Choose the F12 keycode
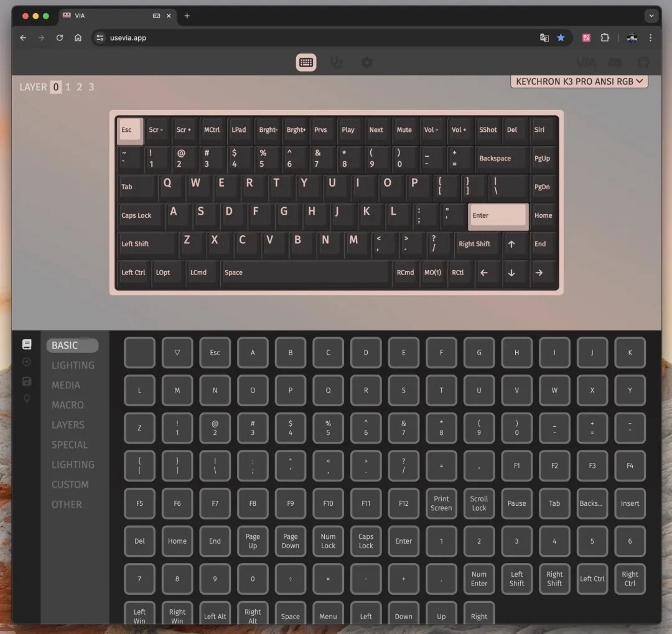672x634 pixels. (403, 504)
